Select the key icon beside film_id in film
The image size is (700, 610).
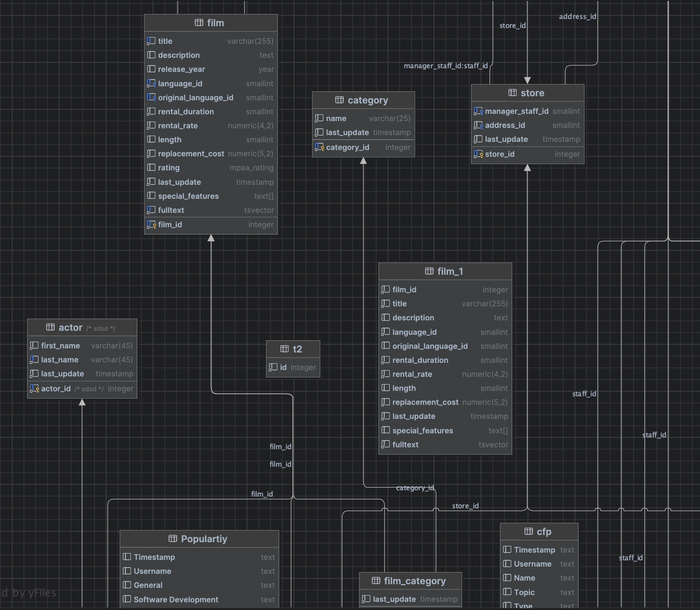click(152, 225)
